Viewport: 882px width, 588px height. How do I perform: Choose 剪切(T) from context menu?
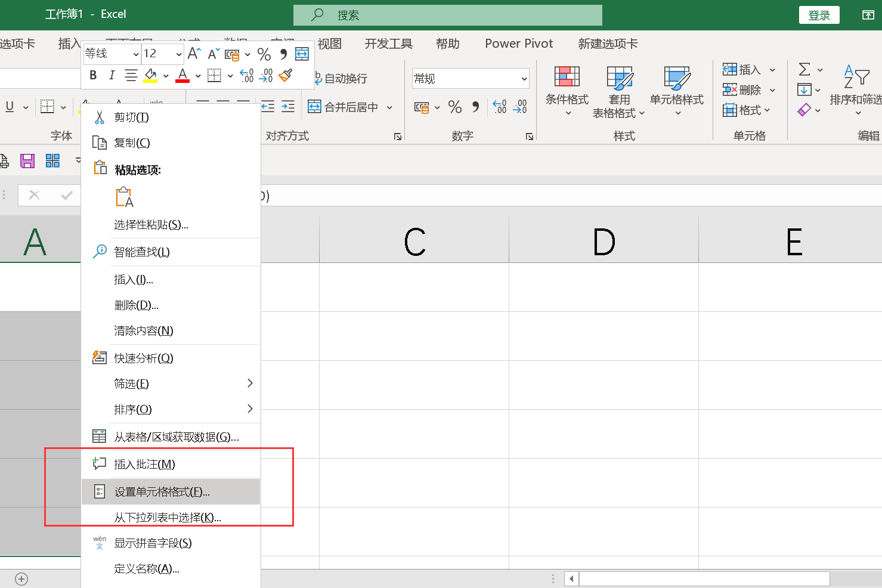pos(171,117)
